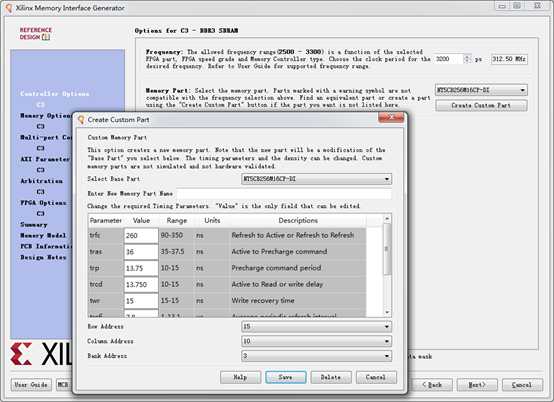Maximize the Memory Interface Generator window
Screen dimensions: 554x402
coord(517,6)
